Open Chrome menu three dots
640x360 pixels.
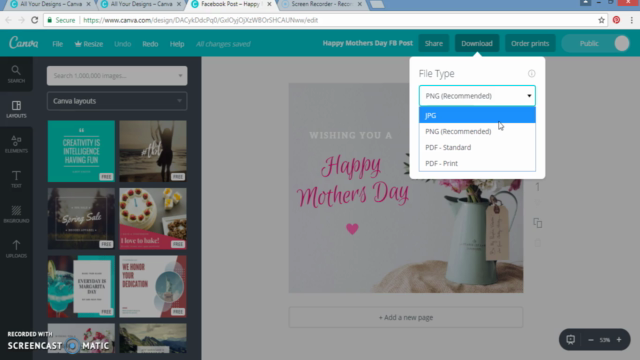(631, 20)
